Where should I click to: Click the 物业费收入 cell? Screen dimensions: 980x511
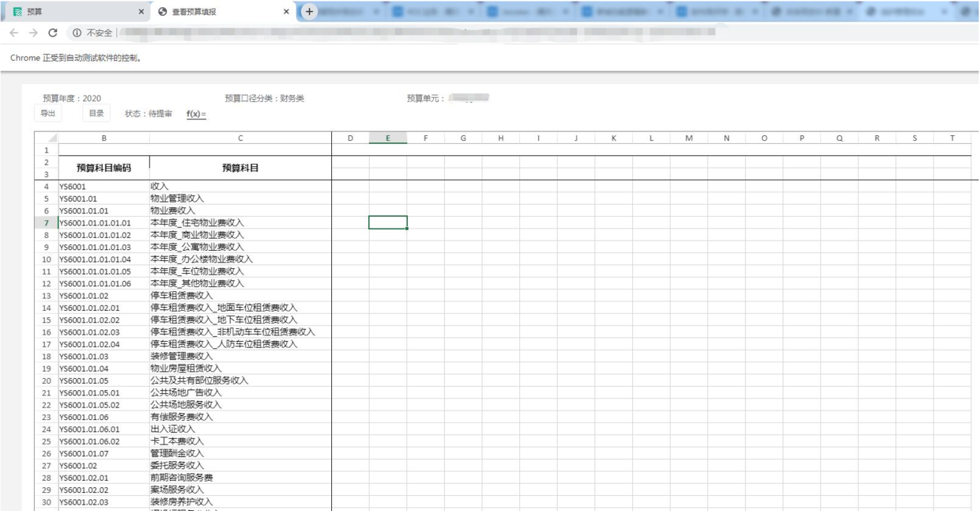240,211
